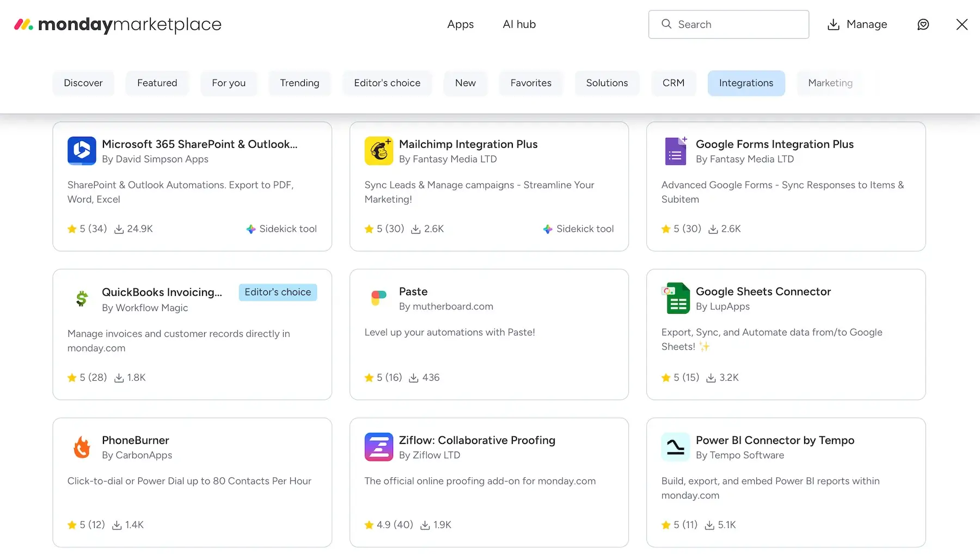The image size is (980, 554).
Task: Click the Google Sheets Connector icon
Action: (x=676, y=298)
